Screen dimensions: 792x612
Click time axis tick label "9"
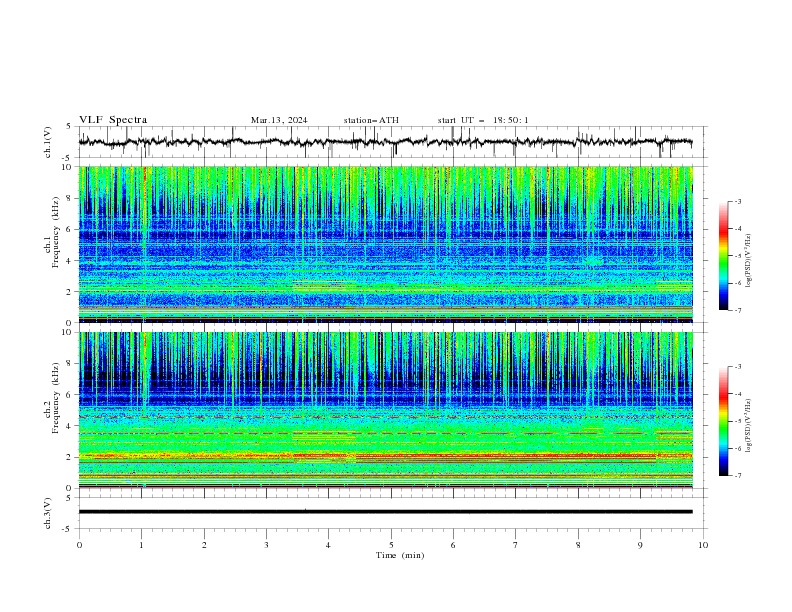(640, 545)
